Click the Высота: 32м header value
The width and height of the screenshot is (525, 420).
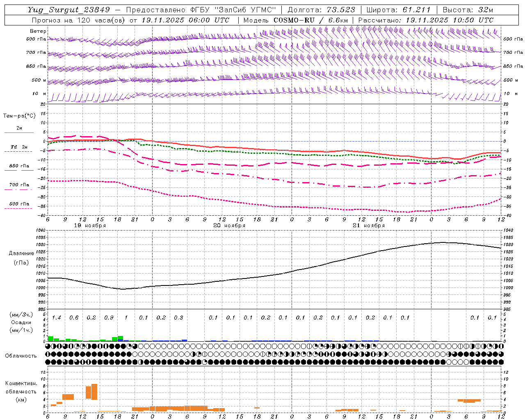tap(467, 10)
